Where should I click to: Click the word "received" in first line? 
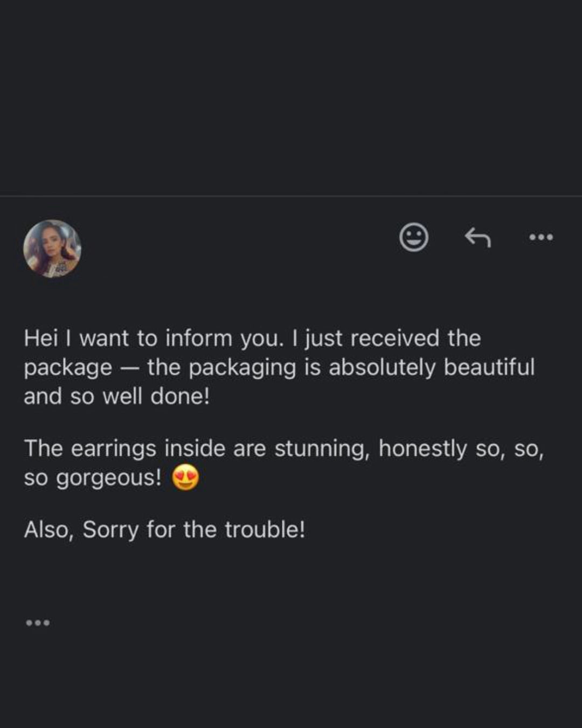[x=395, y=339]
